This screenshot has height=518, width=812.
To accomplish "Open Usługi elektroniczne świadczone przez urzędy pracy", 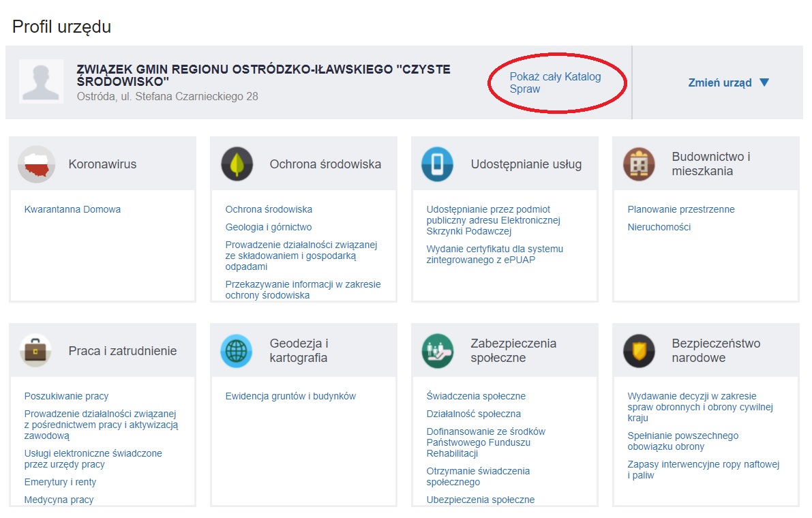I will click(93, 459).
